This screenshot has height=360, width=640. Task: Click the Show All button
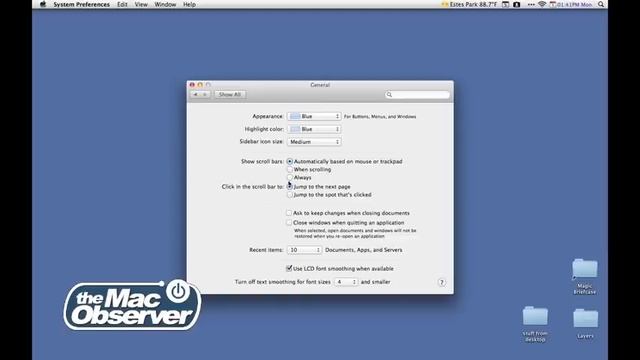[x=230, y=94]
